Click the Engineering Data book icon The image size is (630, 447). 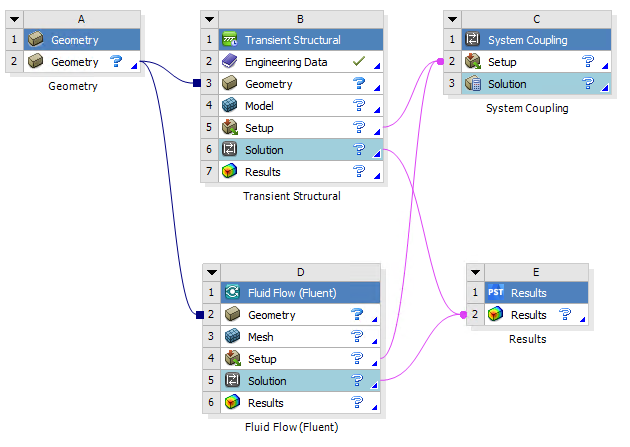point(230,61)
